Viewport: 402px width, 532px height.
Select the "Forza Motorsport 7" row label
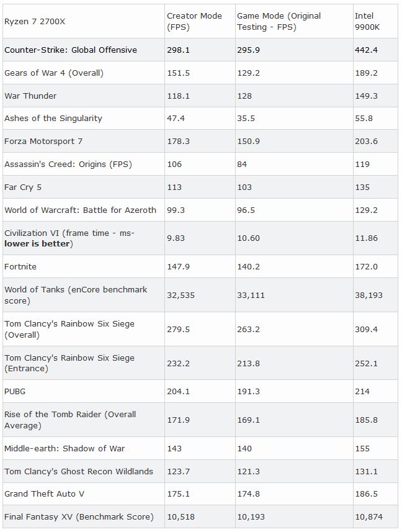click(x=43, y=141)
